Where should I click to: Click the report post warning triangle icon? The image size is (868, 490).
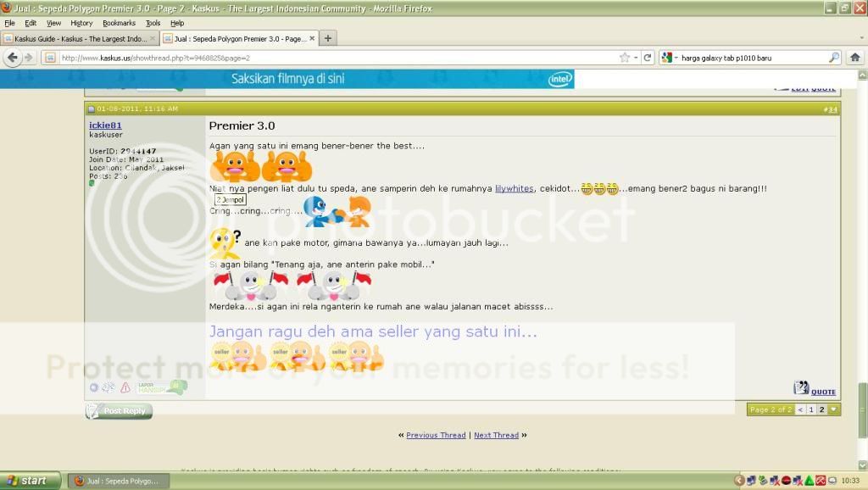click(x=125, y=387)
